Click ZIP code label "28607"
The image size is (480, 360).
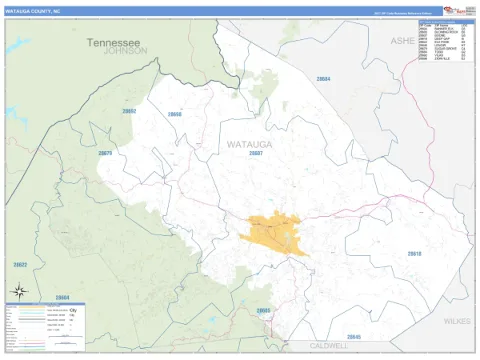256,153
